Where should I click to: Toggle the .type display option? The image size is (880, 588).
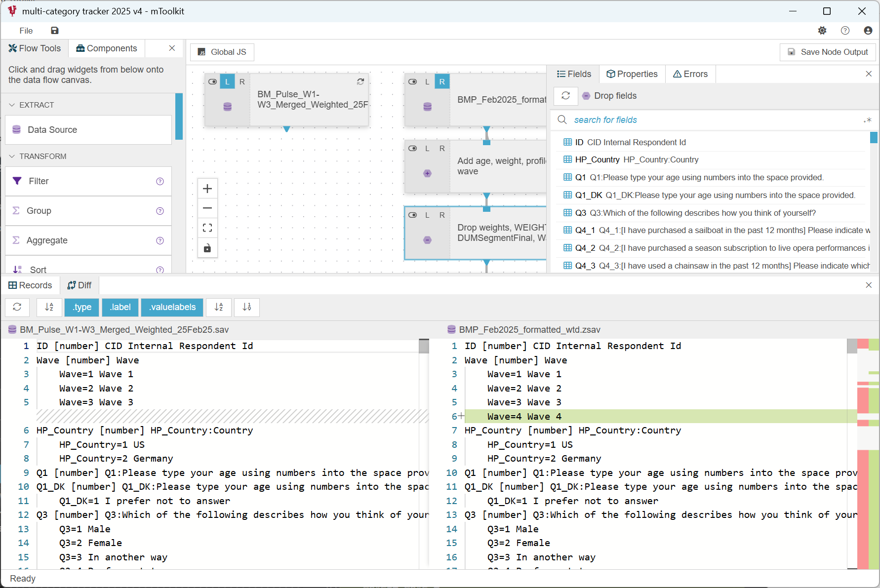click(81, 307)
